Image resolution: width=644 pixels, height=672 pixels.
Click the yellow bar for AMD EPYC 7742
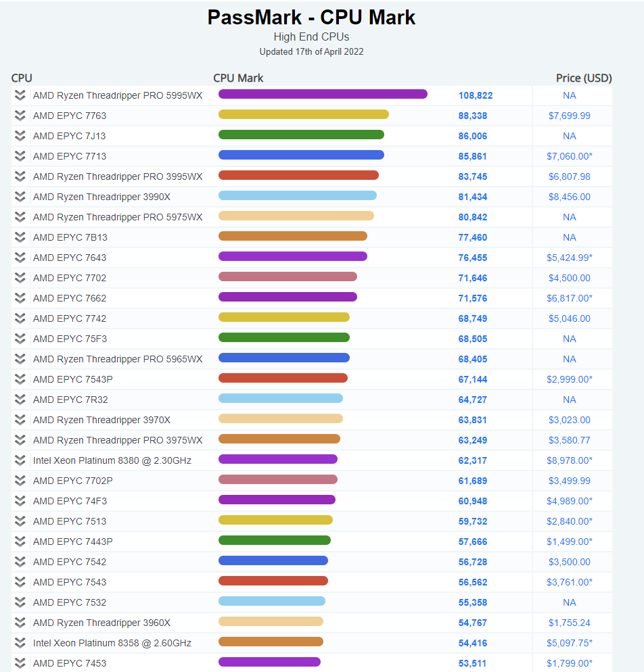click(284, 317)
